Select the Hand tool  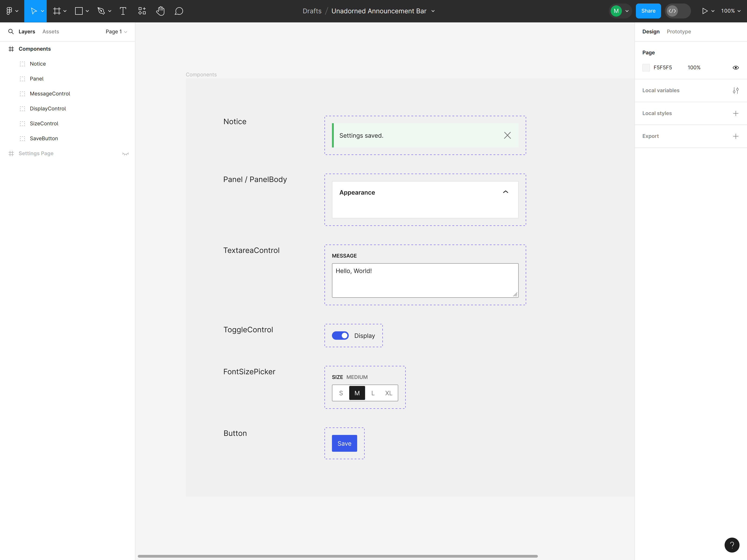pos(160,11)
